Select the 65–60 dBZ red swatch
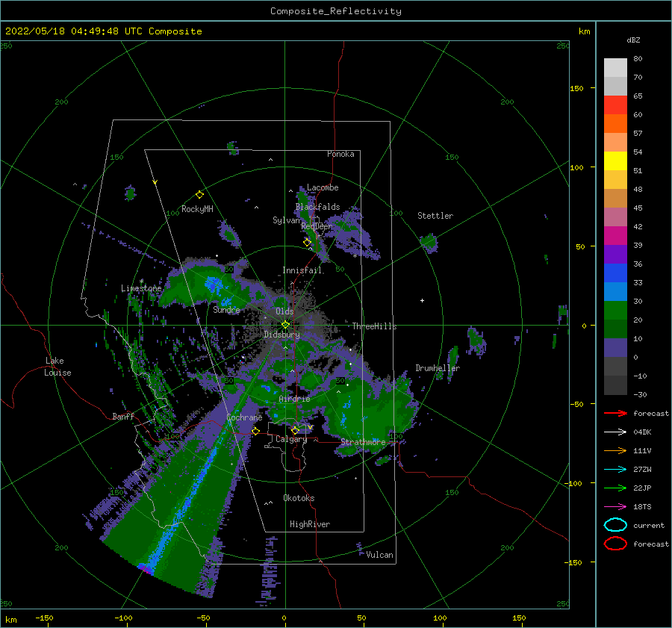672x628 pixels. click(615, 105)
